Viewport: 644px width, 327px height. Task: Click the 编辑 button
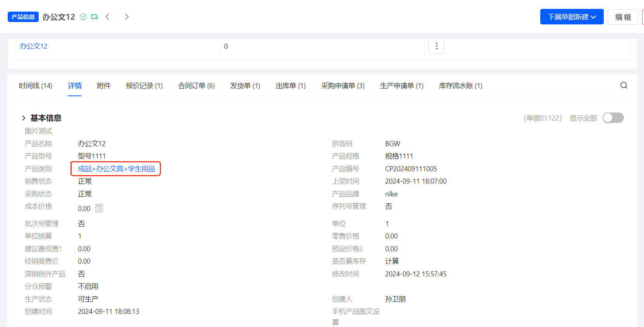[x=623, y=17]
